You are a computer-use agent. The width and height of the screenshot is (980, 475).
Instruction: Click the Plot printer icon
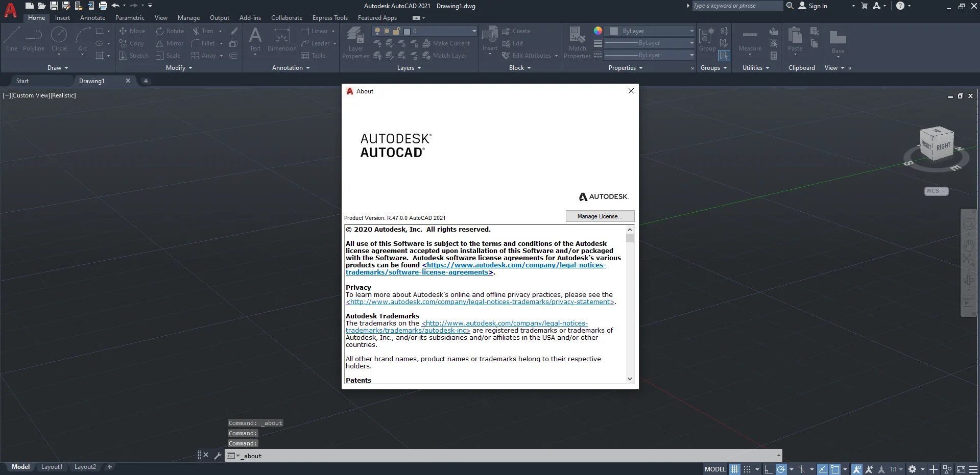(103, 6)
